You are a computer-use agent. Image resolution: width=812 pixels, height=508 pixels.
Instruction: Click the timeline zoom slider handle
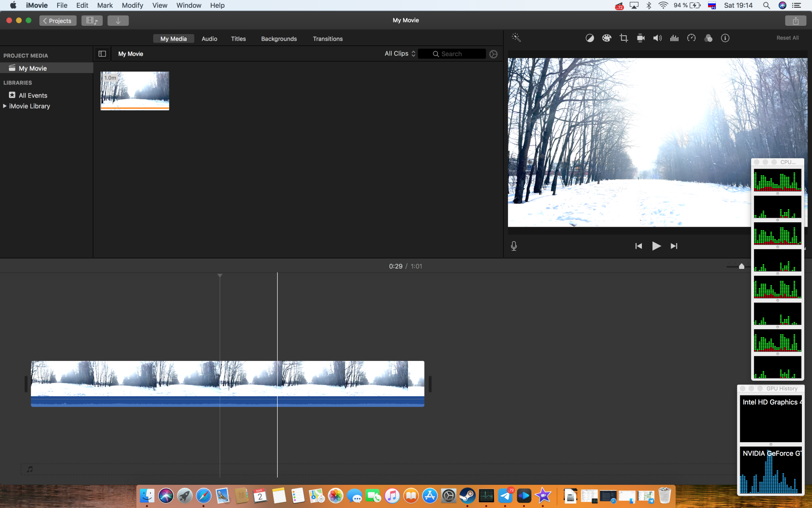pyautogui.click(x=741, y=266)
